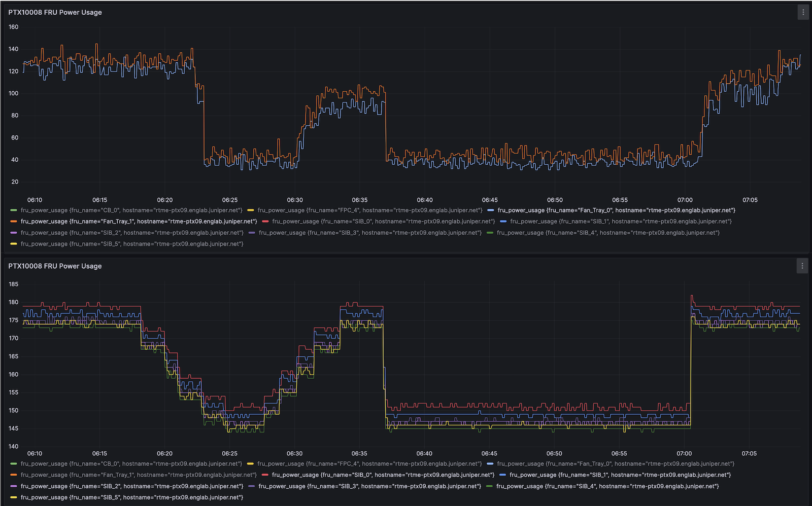The image size is (812, 506).
Task: Toggle SIB_5 series in lower panel legend
Action: tap(132, 497)
